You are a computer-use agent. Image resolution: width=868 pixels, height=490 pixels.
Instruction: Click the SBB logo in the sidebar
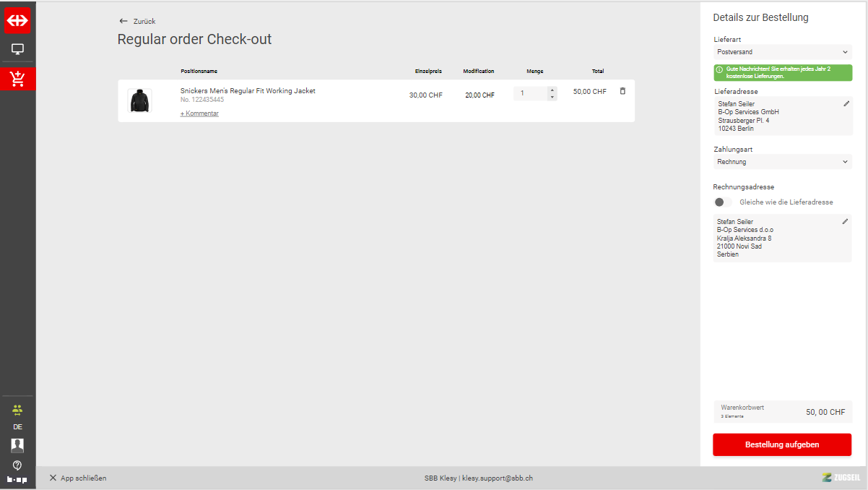[x=17, y=21]
